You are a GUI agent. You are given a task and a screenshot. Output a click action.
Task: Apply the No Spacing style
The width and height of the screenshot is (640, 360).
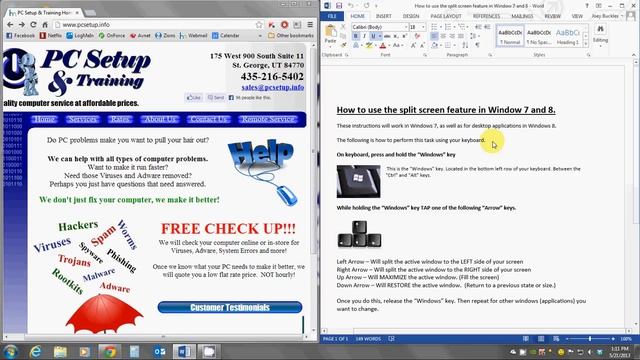[539, 36]
